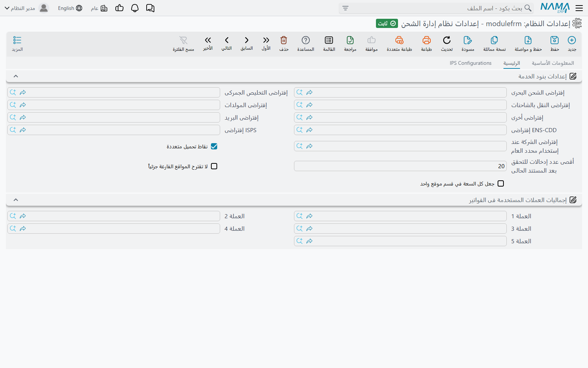Click the مسوده (Draft) icon
Image resolution: width=588 pixels, height=368 pixels.
[x=467, y=40]
